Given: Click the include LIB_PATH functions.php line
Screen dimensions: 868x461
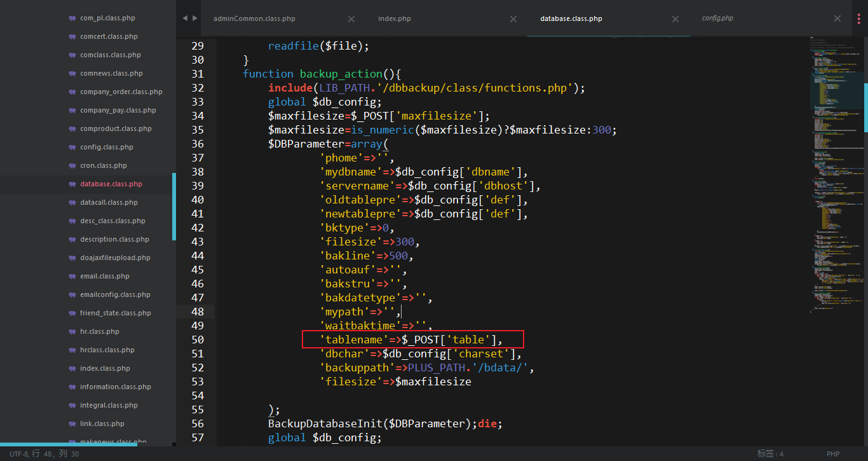Looking at the screenshot, I should (426, 88).
